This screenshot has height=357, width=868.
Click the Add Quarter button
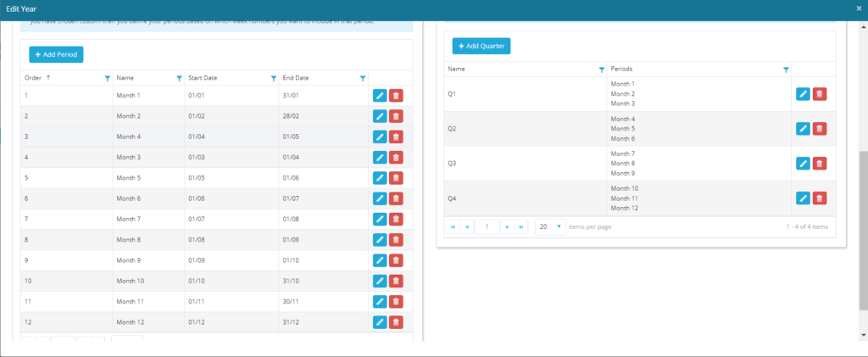(x=481, y=46)
